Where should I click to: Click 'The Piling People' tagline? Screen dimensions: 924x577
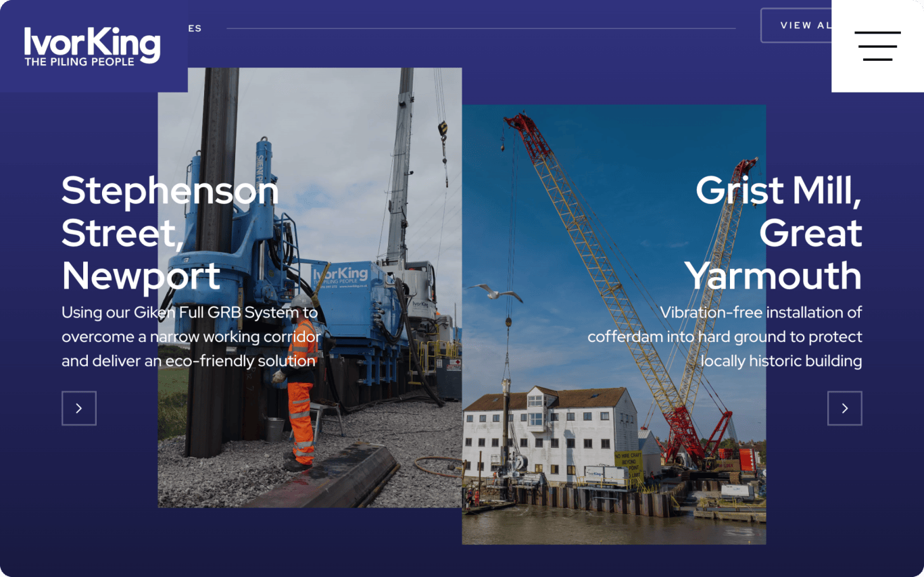80,61
